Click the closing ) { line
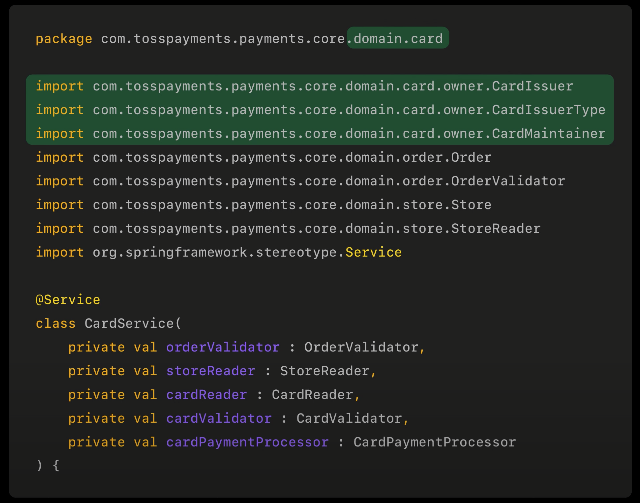 tap(48, 465)
